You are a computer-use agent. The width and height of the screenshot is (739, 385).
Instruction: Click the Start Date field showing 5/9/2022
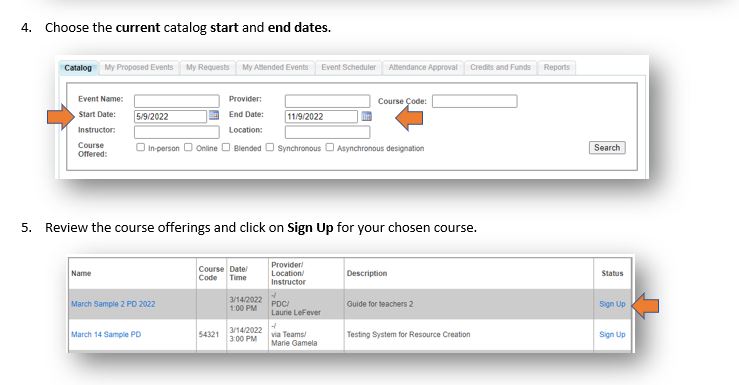[171, 116]
